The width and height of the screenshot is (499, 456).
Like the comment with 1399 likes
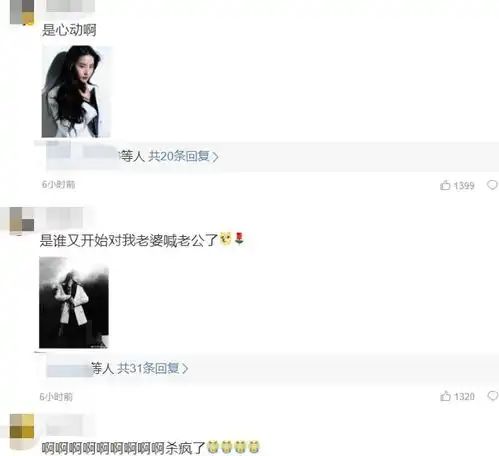click(x=445, y=185)
